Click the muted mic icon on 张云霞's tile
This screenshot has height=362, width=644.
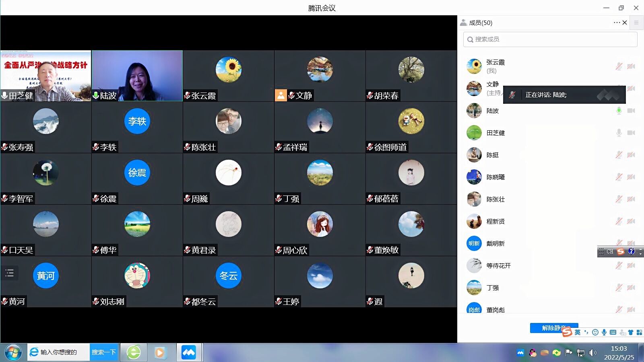(187, 96)
